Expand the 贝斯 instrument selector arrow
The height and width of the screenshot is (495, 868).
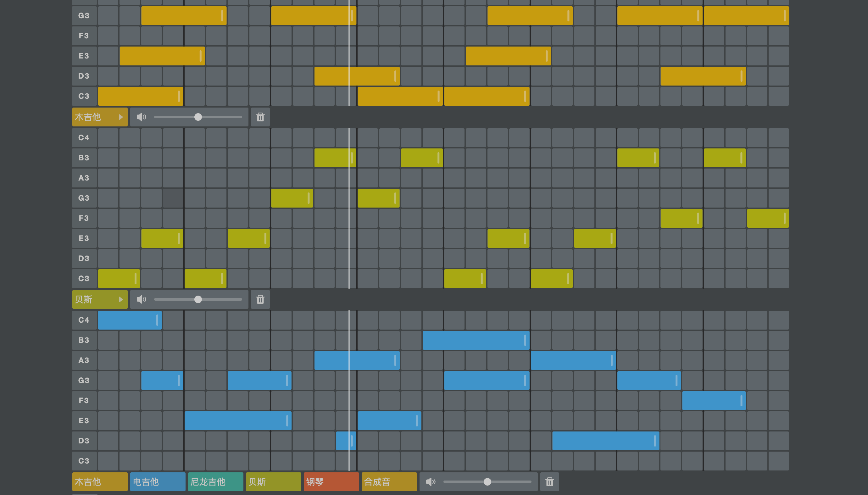pyautogui.click(x=121, y=299)
